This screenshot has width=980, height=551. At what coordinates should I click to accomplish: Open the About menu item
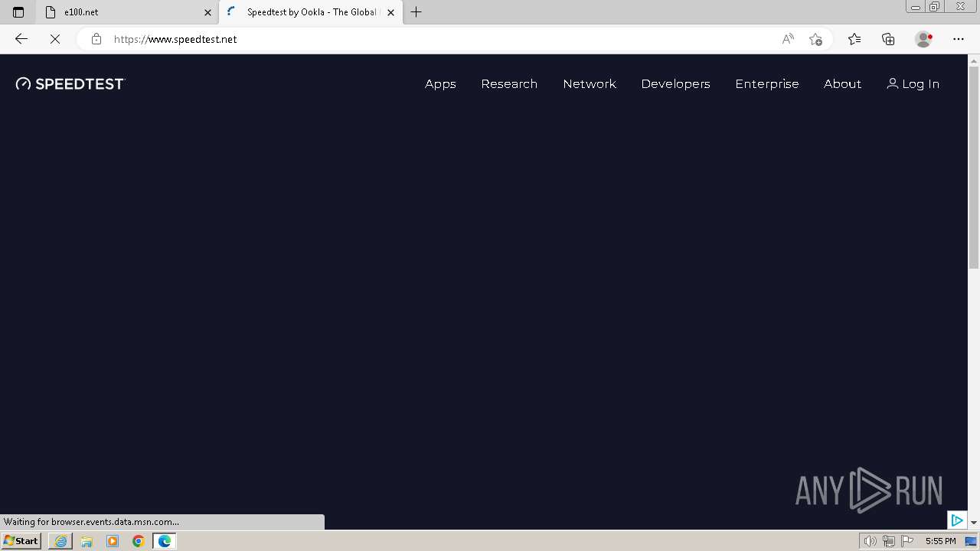coord(842,84)
